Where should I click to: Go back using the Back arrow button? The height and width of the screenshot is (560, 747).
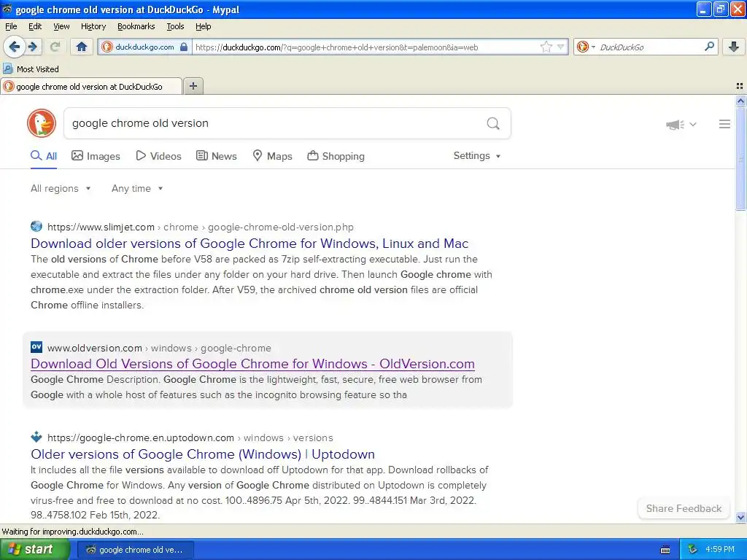[15, 47]
